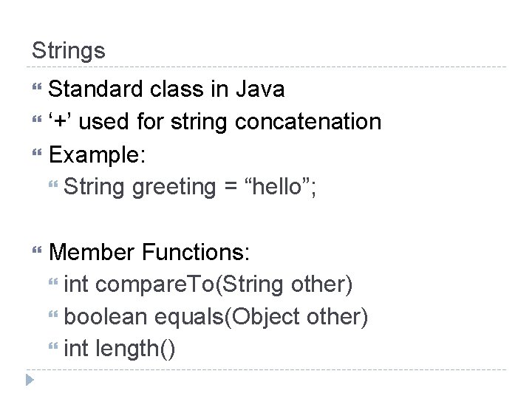
Task: Click the "int length()" text
Action: coord(120,349)
